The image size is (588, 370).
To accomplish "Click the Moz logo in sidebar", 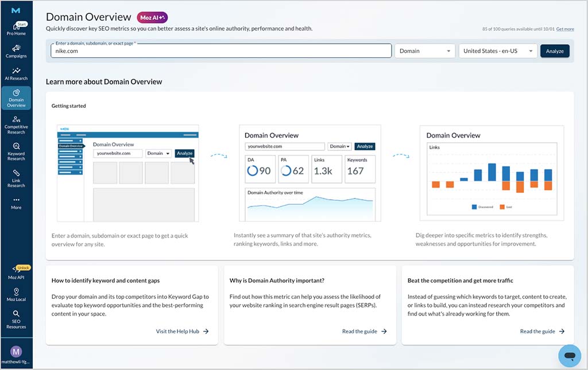I will click(16, 10).
